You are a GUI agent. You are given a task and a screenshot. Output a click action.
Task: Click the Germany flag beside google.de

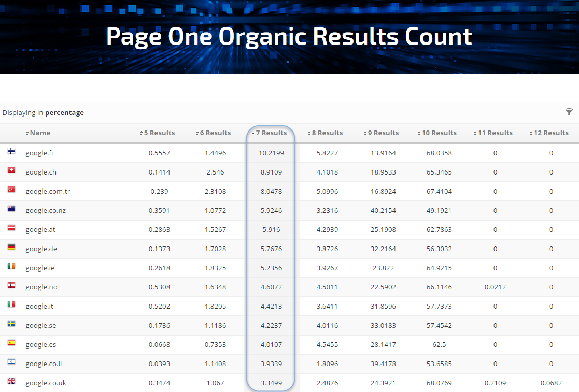11,247
